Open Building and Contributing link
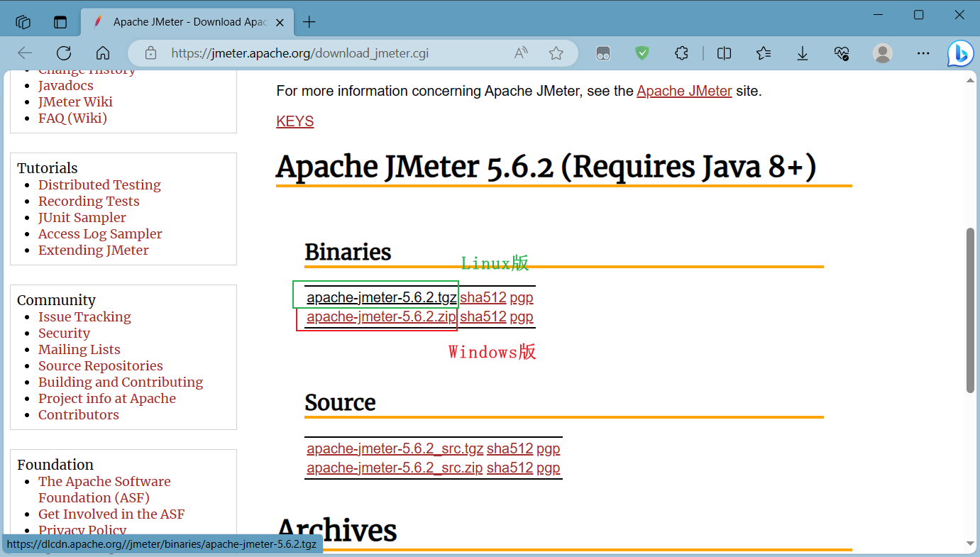 (121, 382)
